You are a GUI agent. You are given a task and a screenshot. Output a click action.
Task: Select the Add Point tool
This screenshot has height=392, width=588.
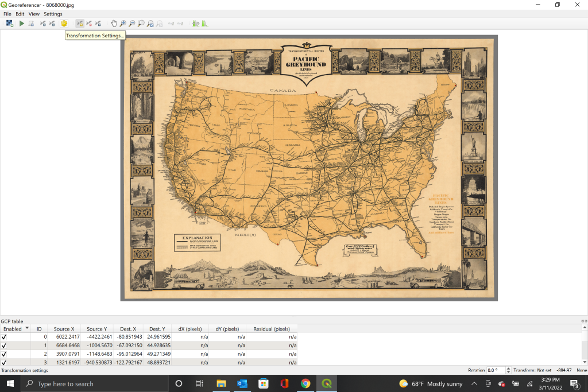[80, 24]
